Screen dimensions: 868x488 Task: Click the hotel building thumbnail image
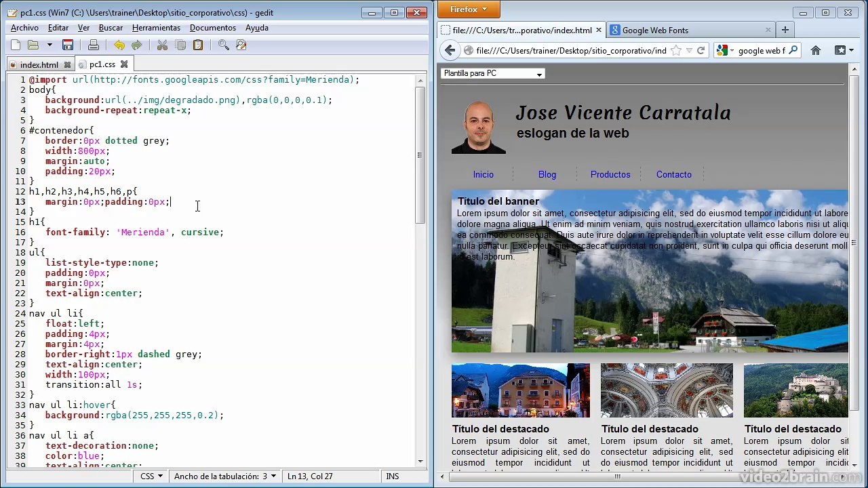click(x=521, y=390)
